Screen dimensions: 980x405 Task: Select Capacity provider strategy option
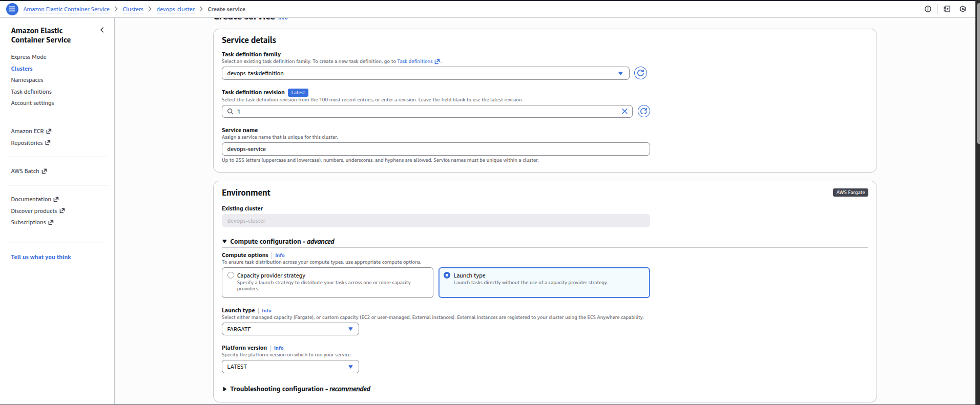(x=327, y=283)
